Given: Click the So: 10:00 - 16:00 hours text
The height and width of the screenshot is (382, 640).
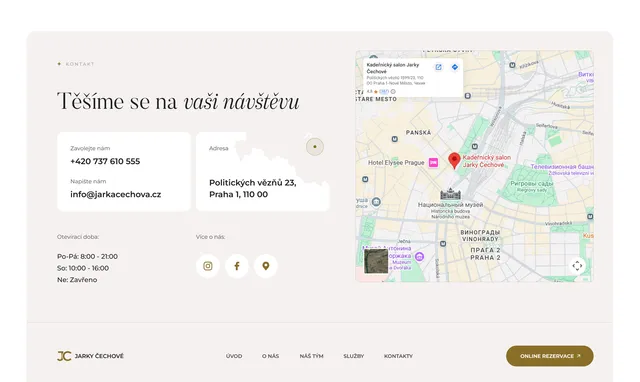Looking at the screenshot, I should pos(83,268).
